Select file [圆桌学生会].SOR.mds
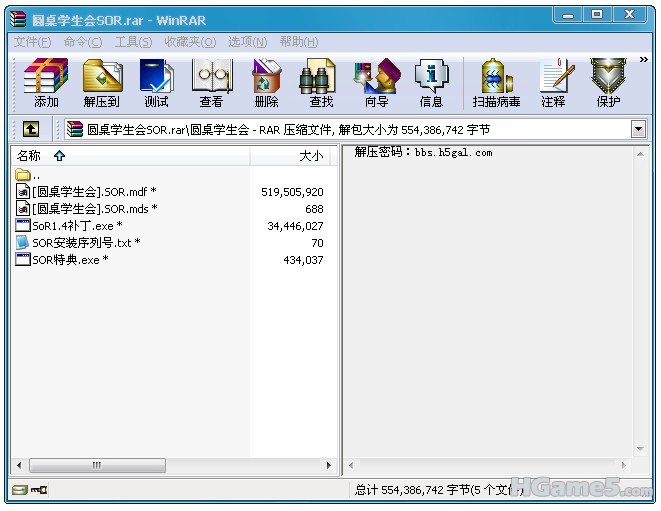Screen dimensions: 661x511 (87, 209)
